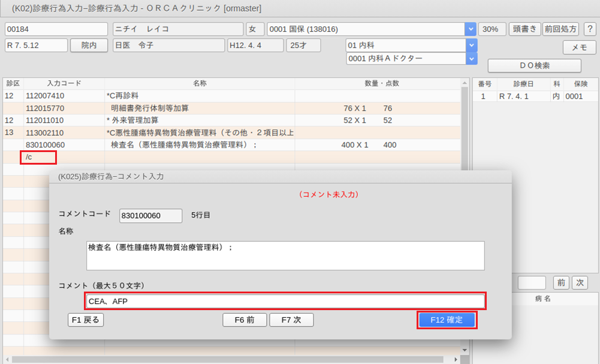The width and height of the screenshot is (600, 364).
Task: Open the 0001 内科Aドクター doctor dropdown
Action: pos(472,58)
